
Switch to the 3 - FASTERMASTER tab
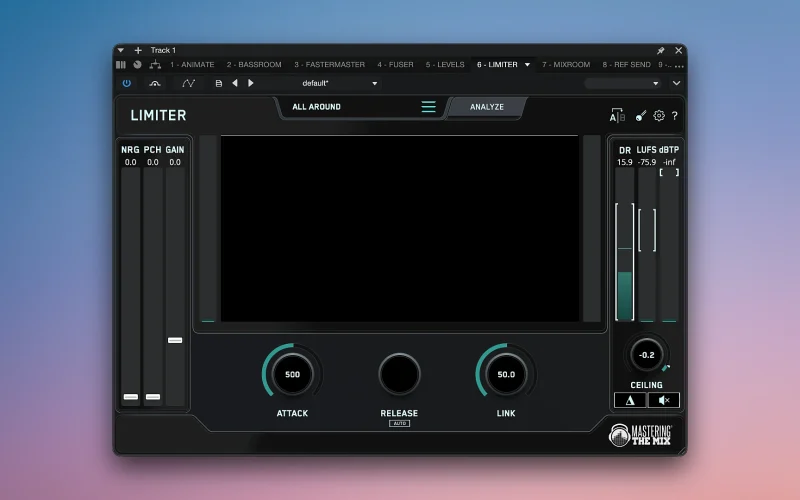329,65
